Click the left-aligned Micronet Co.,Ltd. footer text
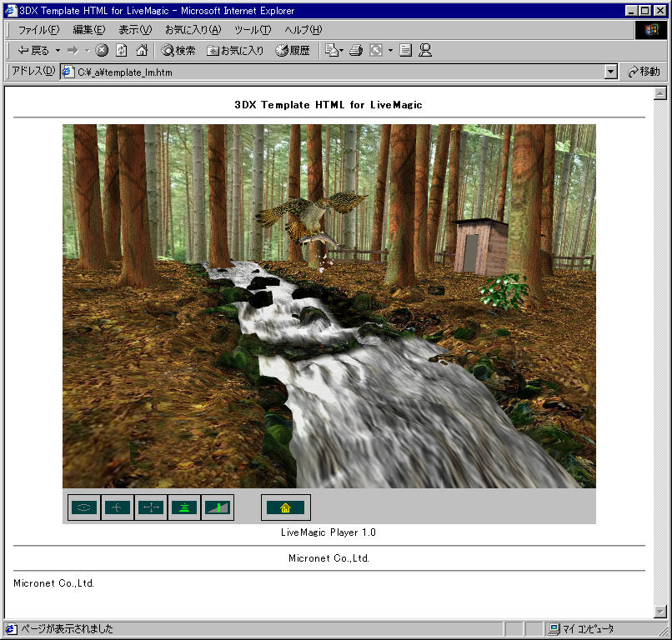 [53, 583]
